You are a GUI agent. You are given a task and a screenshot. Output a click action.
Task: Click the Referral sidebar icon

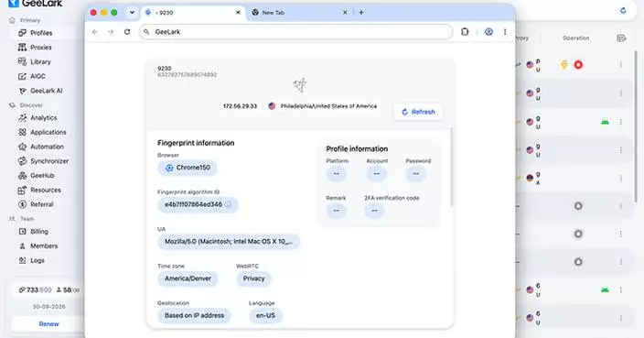[x=22, y=204]
